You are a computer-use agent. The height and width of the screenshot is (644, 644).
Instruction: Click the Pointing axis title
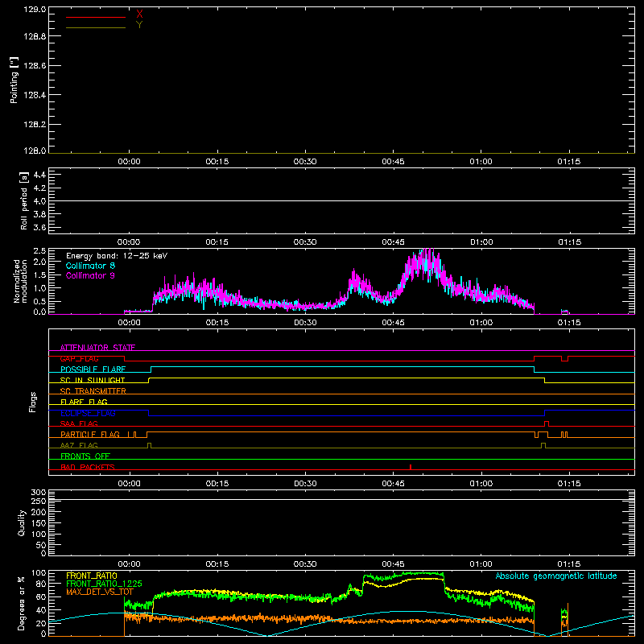14,80
